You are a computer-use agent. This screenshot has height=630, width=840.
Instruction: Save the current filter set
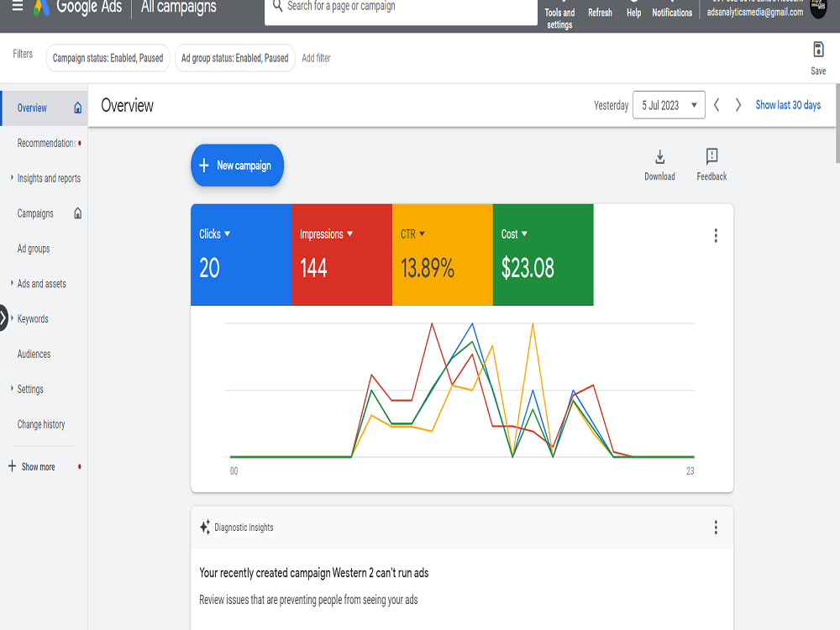pyautogui.click(x=818, y=58)
